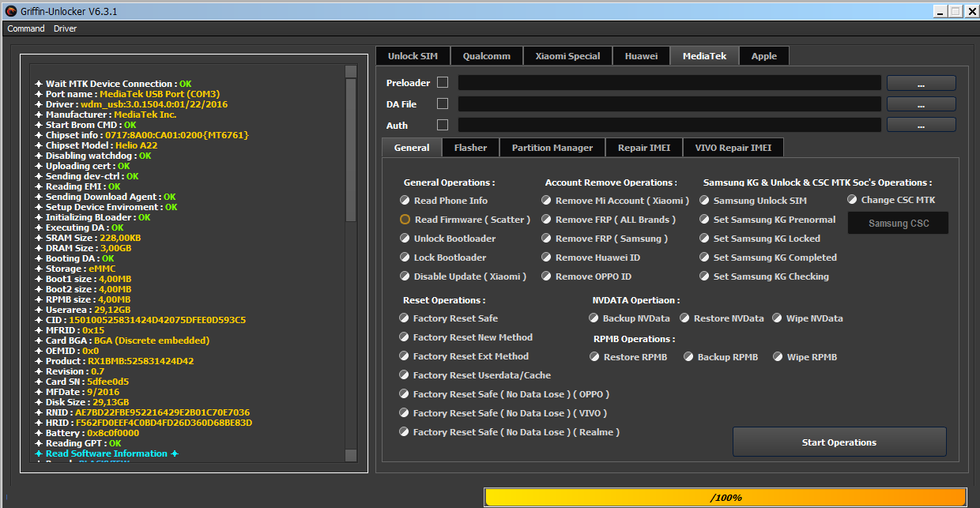
Task: Open the Flasher sub-tab
Action: 471,148
